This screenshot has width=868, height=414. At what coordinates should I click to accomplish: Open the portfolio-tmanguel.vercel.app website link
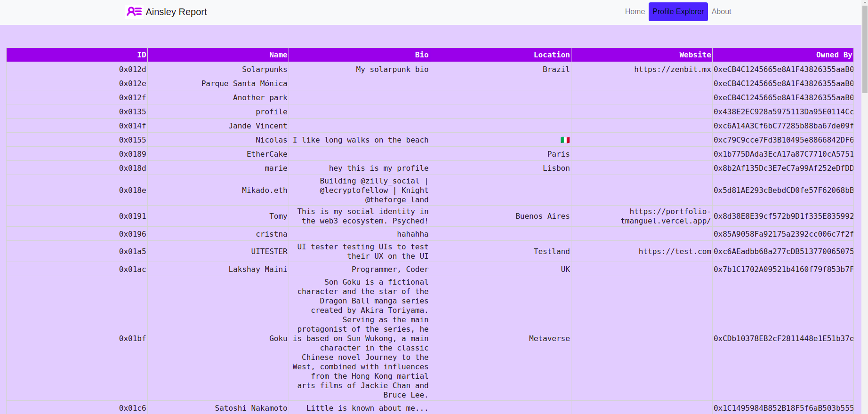tap(666, 216)
